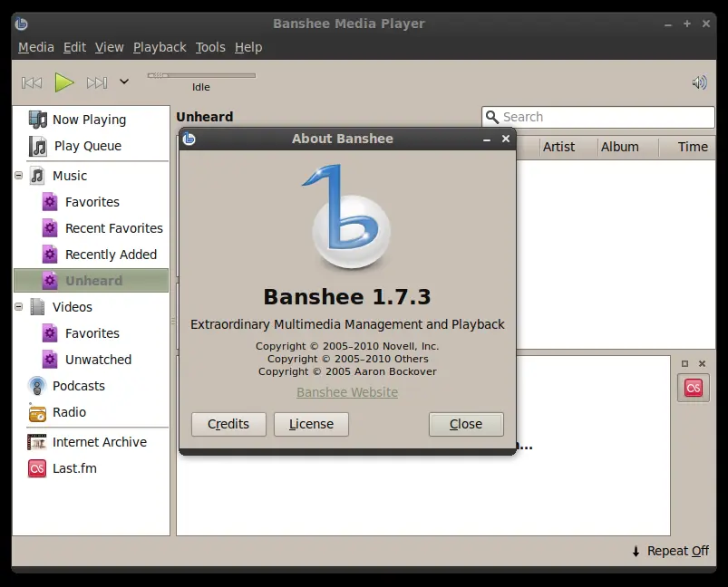728x587 pixels.
Task: Click the Videos film strip icon
Action: tap(37, 307)
